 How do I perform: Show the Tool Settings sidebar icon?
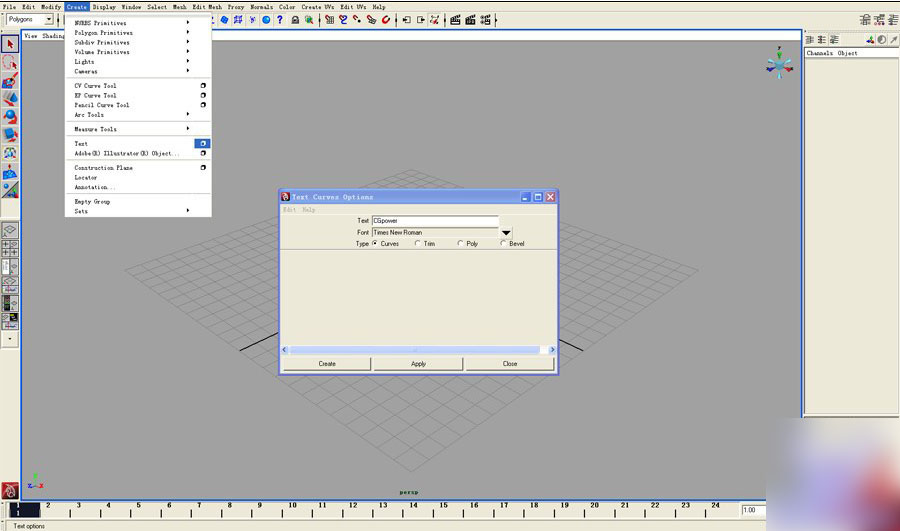pos(879,20)
